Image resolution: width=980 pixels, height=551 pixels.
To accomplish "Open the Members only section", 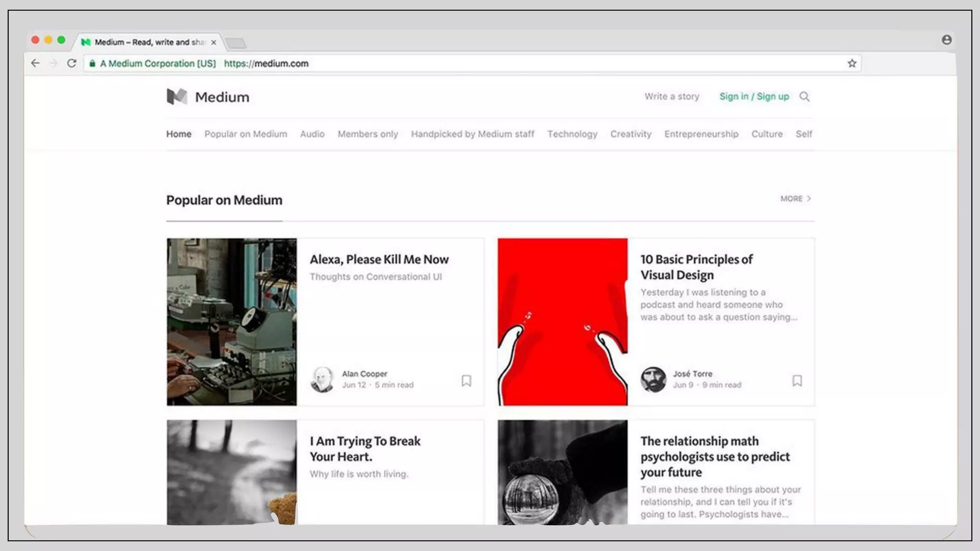I will click(367, 134).
